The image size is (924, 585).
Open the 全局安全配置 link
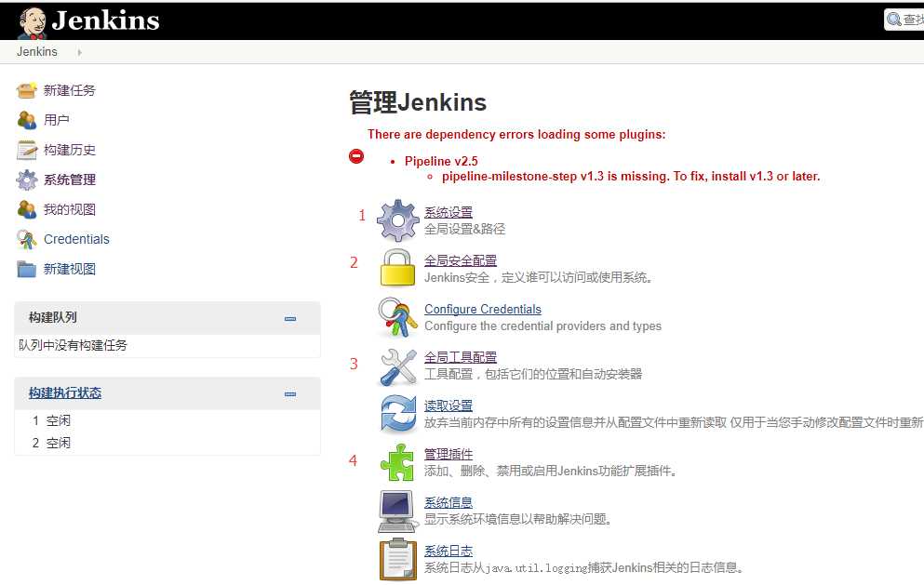(461, 260)
